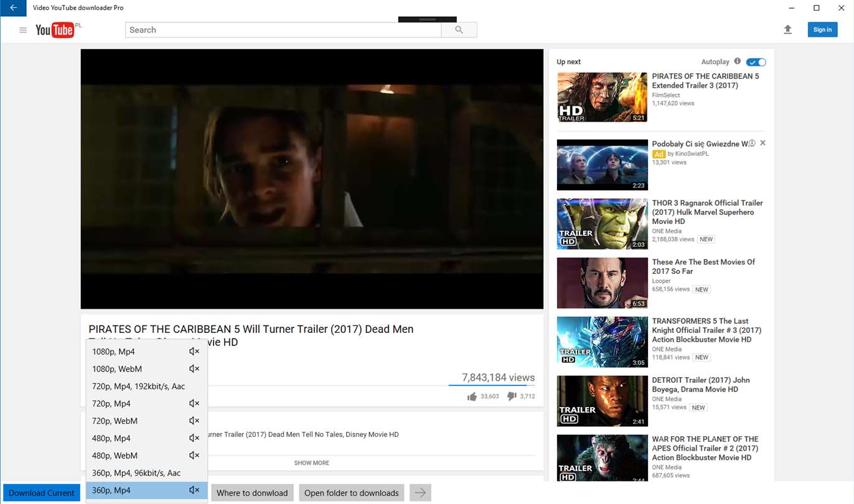Open DETROIT Trailer (2017) title link
854x504 pixels.
pos(701,385)
